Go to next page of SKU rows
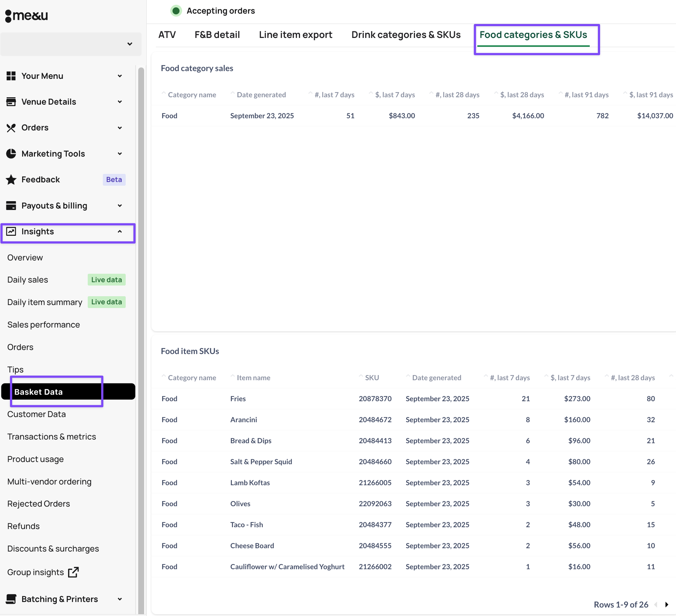The image size is (676, 616). [x=666, y=605]
